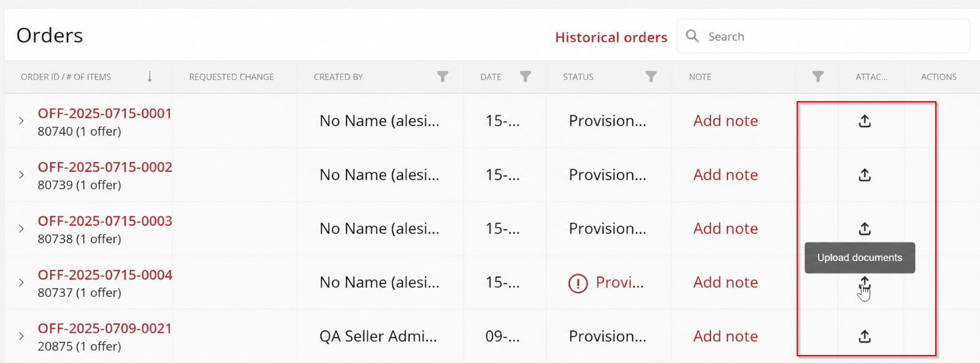The width and height of the screenshot is (980, 363).
Task: Open the Status column filter
Action: [651, 77]
